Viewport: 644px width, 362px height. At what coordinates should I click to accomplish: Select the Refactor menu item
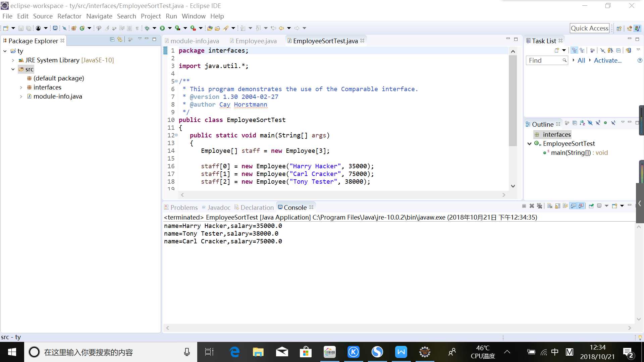69,16
